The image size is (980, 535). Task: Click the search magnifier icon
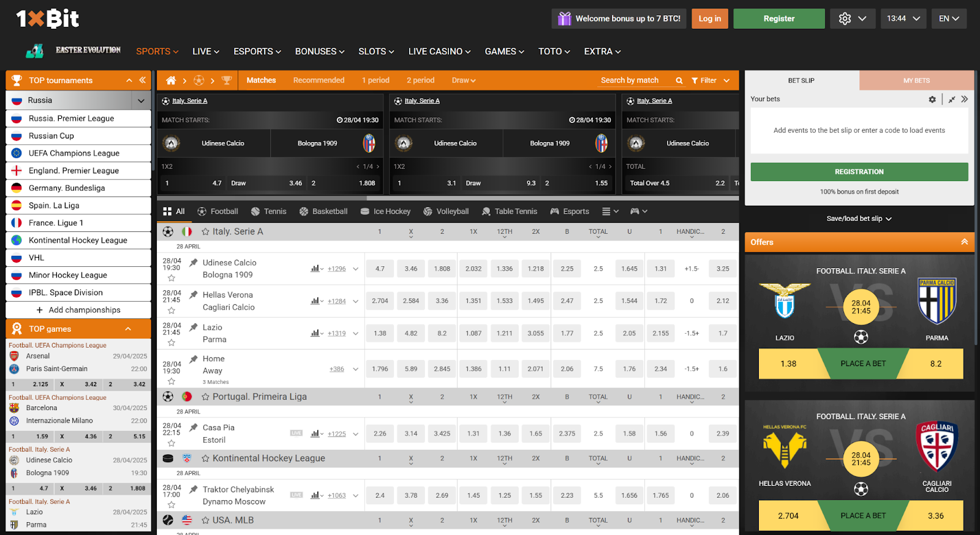click(x=679, y=80)
